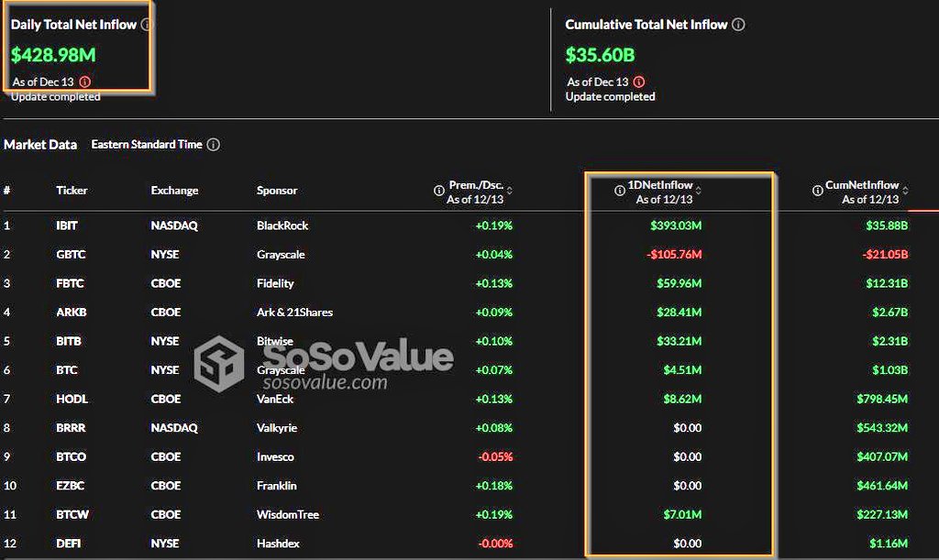
Task: Click the BlackRock sponsor name
Action: (x=282, y=225)
